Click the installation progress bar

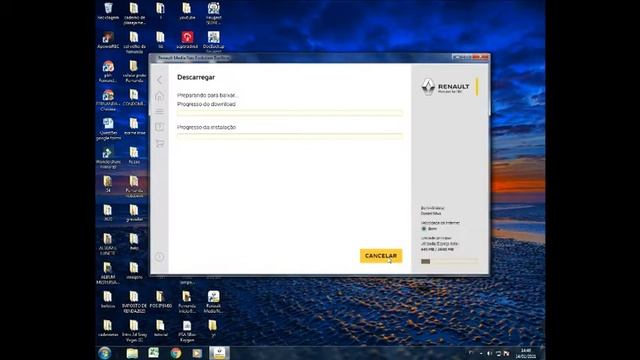point(290,136)
